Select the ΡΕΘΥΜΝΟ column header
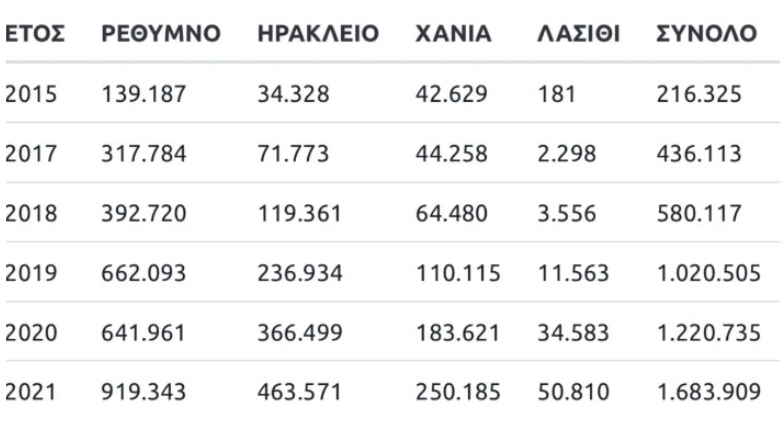The height and width of the screenshot is (440, 782). [161, 34]
